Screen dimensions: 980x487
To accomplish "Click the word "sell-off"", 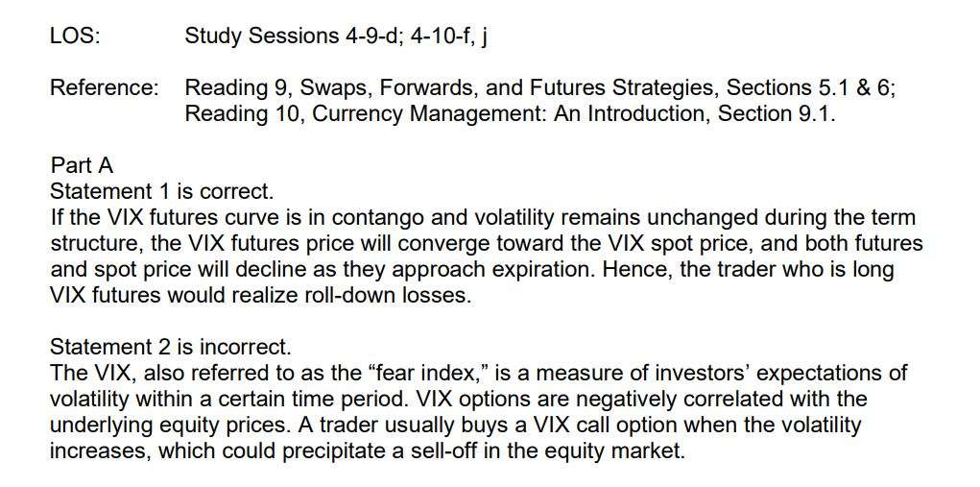I will (x=473, y=450).
